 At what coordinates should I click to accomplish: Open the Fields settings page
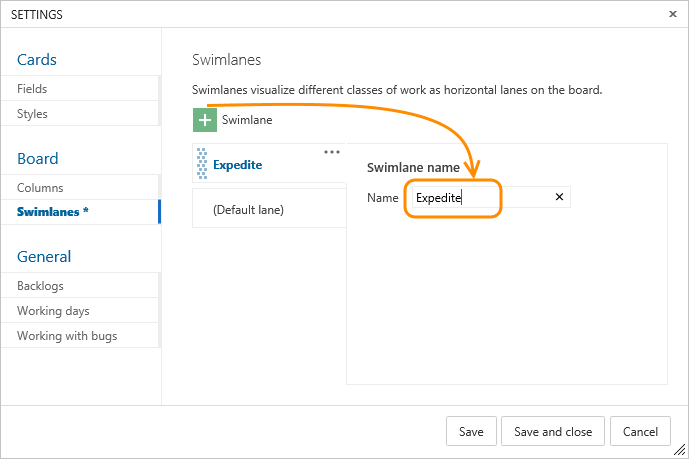[80, 89]
